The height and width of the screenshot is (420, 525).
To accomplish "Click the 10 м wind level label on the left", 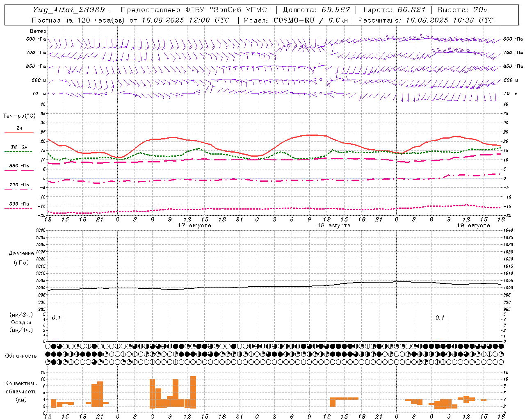I will (x=39, y=94).
